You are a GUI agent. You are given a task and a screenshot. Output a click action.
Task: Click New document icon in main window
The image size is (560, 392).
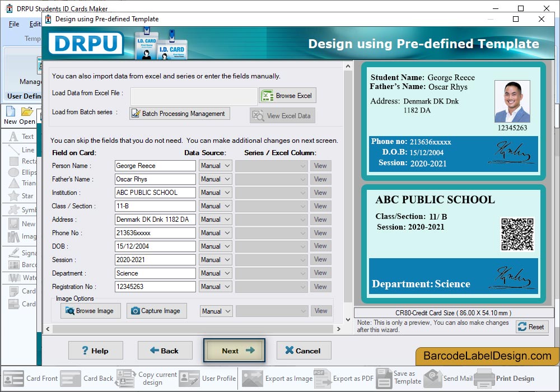(x=11, y=116)
